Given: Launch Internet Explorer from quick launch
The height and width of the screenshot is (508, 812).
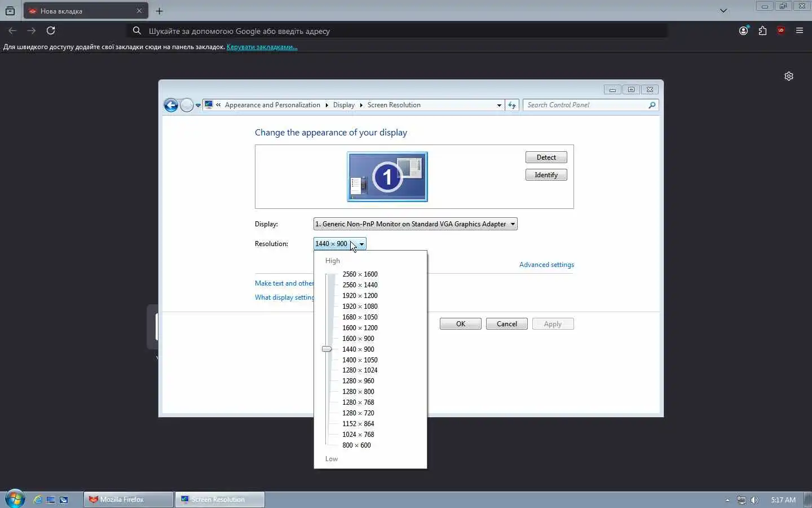Looking at the screenshot, I should point(38,500).
